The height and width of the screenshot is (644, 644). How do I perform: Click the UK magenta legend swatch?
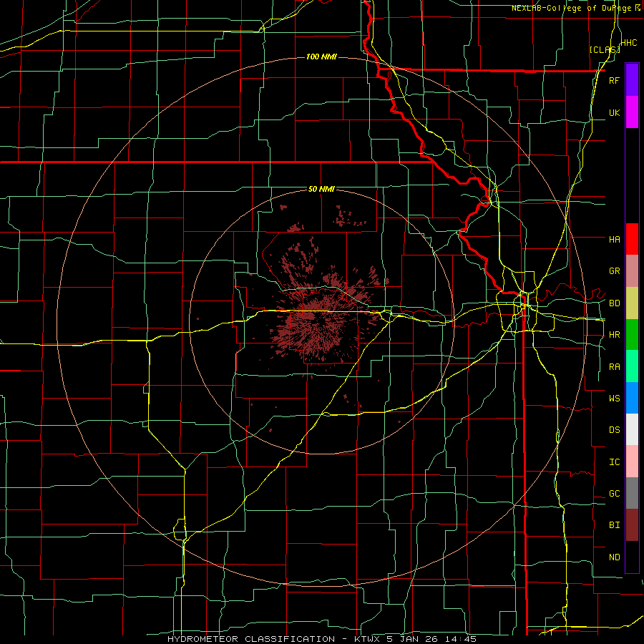[632, 112]
